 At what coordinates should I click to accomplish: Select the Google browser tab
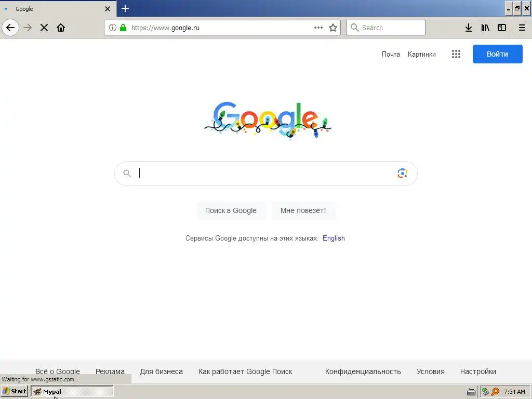(x=58, y=9)
